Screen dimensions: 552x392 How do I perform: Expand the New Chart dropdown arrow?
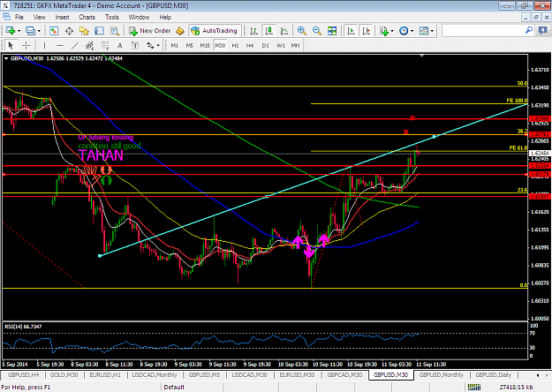tap(19, 31)
